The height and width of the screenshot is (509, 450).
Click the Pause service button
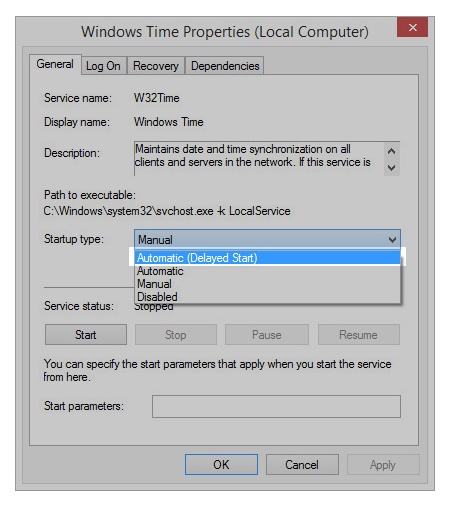click(267, 335)
